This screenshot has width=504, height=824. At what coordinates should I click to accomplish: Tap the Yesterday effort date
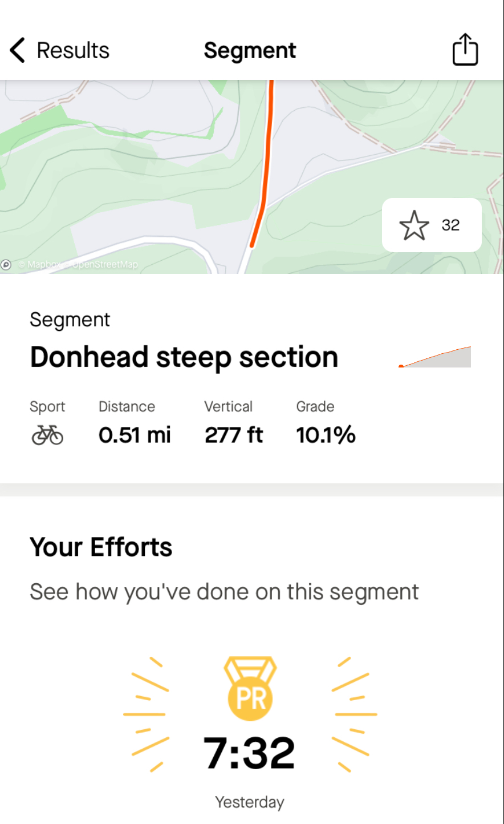click(x=250, y=802)
